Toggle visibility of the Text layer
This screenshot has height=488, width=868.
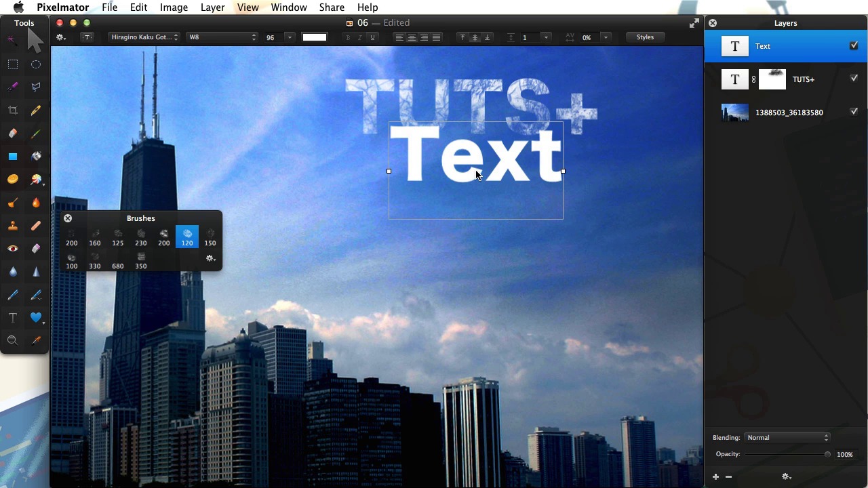854,45
